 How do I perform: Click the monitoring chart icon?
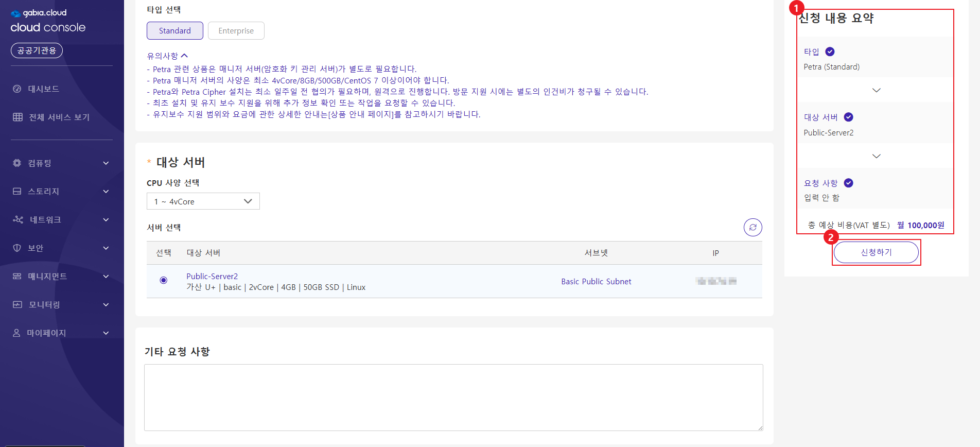17,304
